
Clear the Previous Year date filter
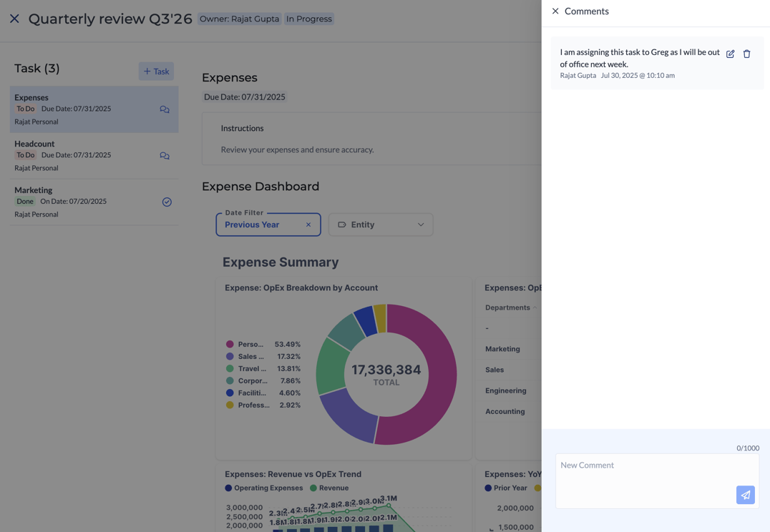pyautogui.click(x=308, y=225)
